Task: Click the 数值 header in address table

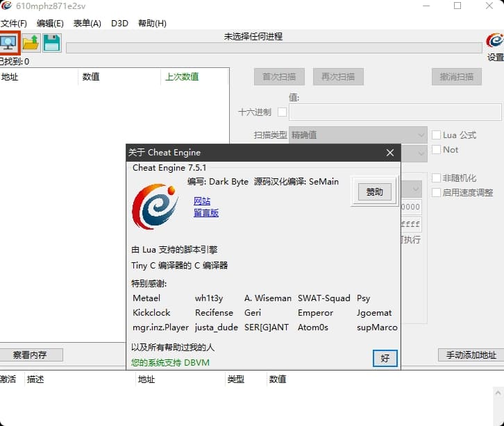Action: pos(278,380)
